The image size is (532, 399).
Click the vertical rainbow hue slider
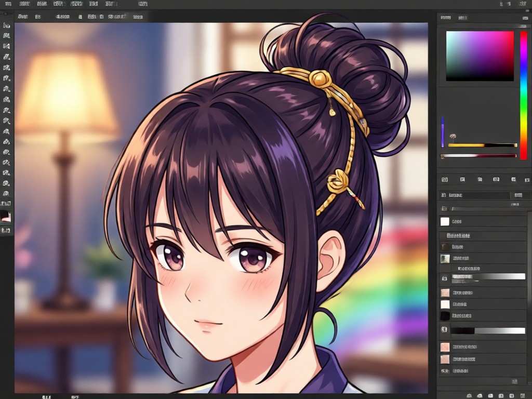pos(524,95)
